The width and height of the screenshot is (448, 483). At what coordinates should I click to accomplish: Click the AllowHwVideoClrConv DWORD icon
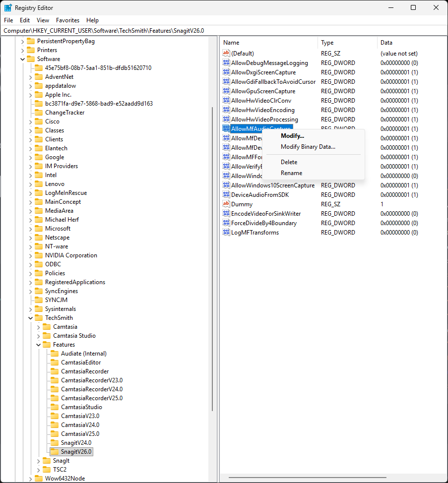226,100
